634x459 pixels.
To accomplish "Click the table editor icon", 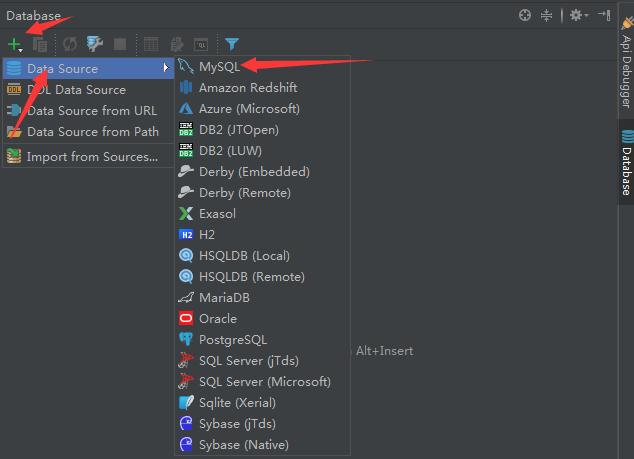I will (151, 44).
